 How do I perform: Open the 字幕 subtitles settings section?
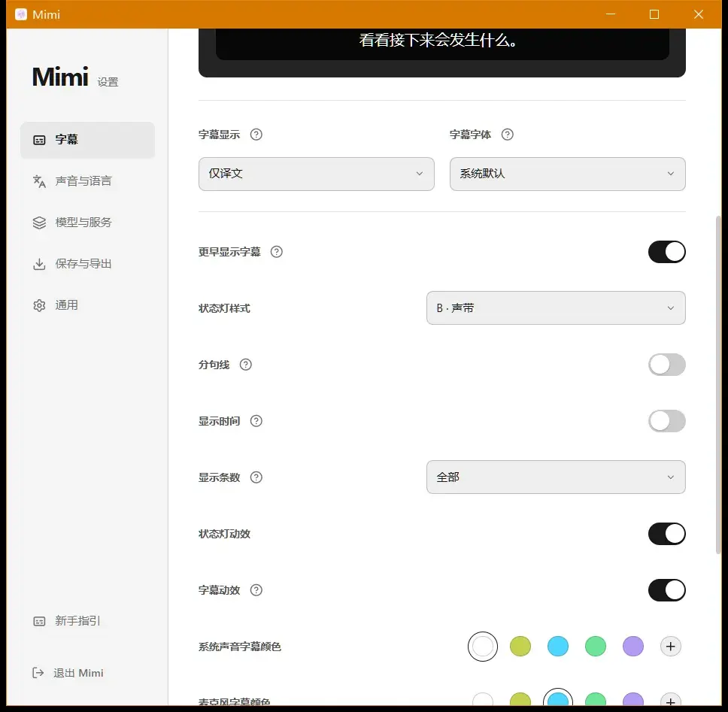(87, 140)
